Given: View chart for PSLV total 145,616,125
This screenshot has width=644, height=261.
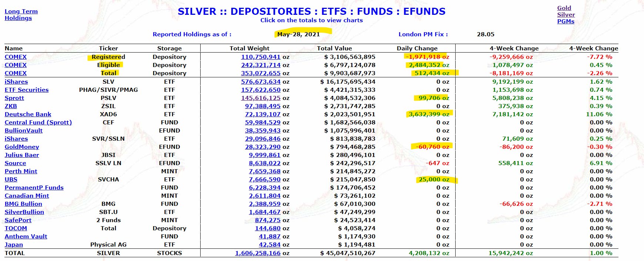Looking at the screenshot, I should pos(261,98).
